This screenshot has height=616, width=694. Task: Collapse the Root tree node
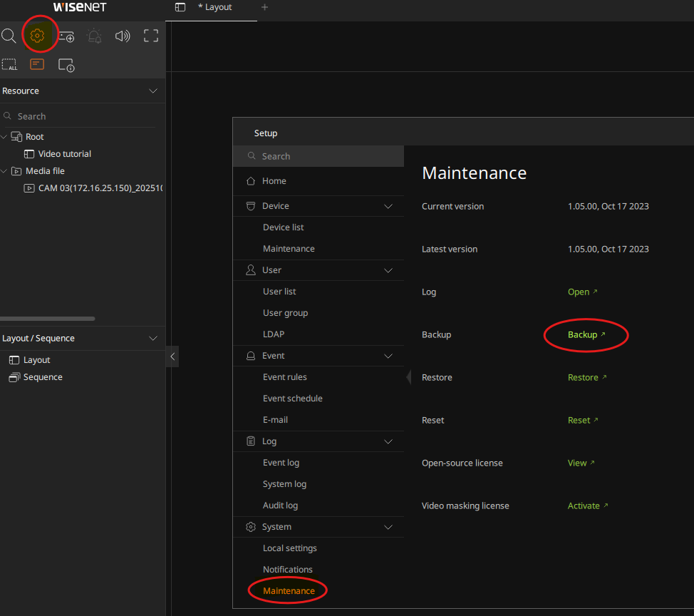click(x=4, y=137)
